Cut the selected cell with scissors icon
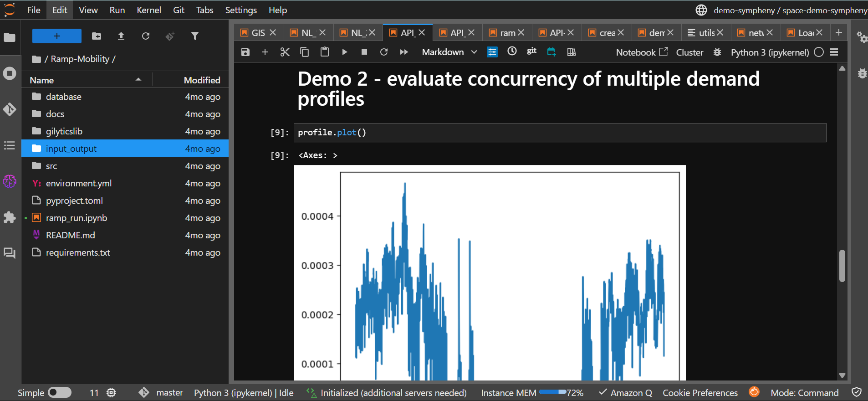Image resolution: width=868 pixels, height=401 pixels. point(285,52)
